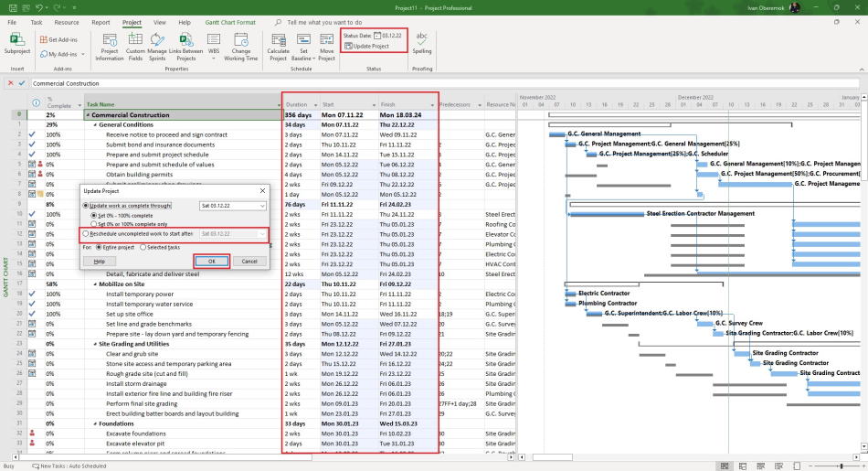Image resolution: width=868 pixels, height=471 pixels.
Task: Click Tell me what you want search box
Action: pyautogui.click(x=324, y=22)
